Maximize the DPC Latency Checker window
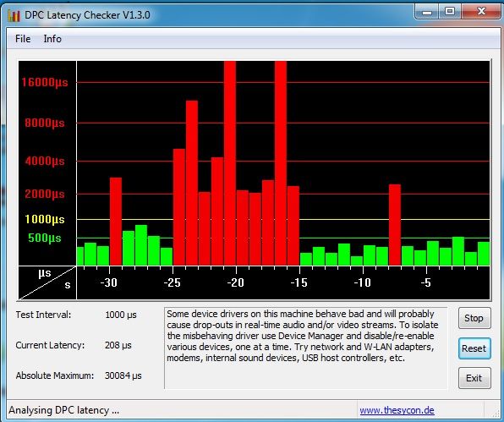Viewport: 504px width, 422px height. [x=450, y=12]
